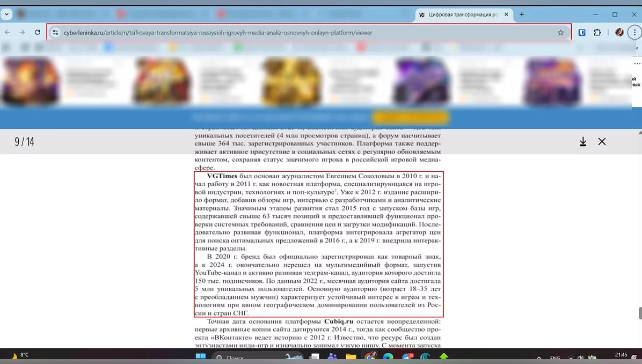Download the article PDF

[x=583, y=142]
